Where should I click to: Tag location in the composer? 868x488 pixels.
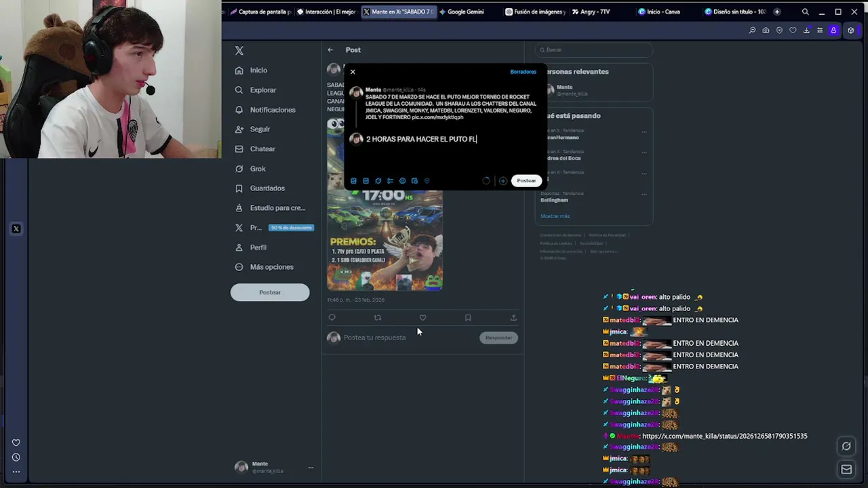point(427,181)
